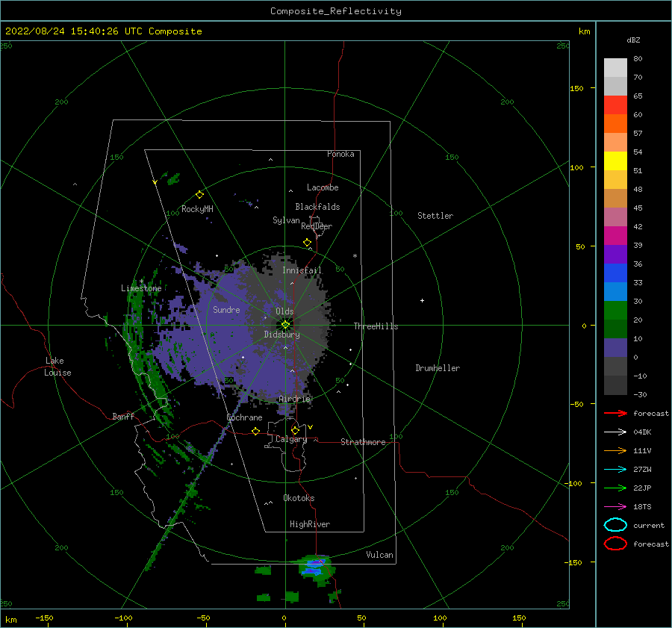The image size is (672, 628).
Task: Click the Vulcan city label
Action: click(x=380, y=555)
